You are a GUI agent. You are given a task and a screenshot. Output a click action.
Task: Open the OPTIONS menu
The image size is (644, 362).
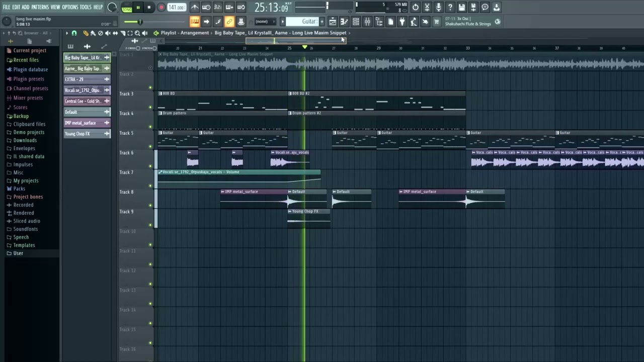[x=70, y=7]
